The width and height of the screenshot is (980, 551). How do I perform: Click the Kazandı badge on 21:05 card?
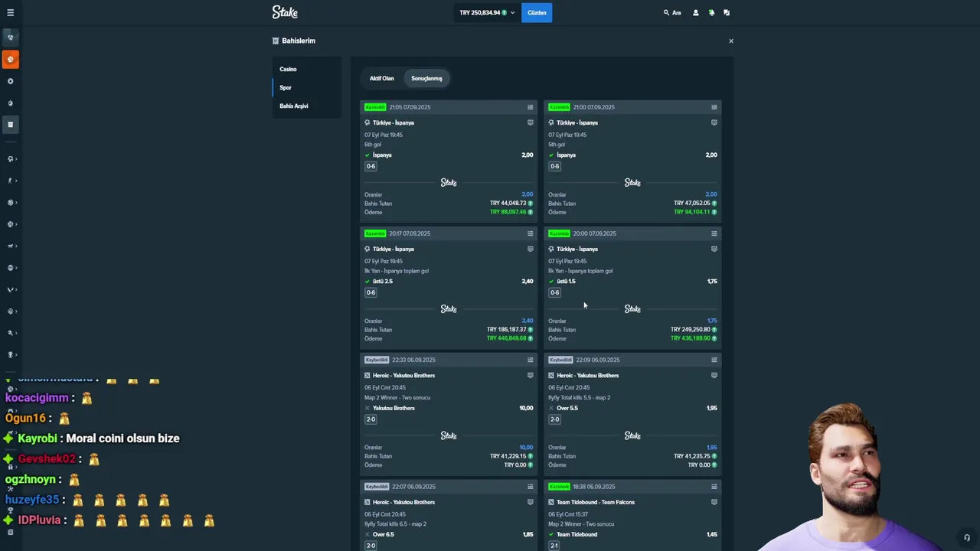tap(375, 107)
